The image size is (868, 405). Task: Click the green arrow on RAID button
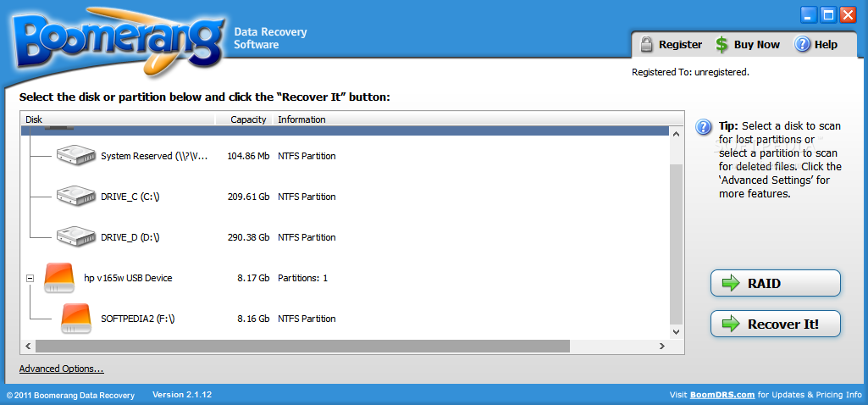coord(732,283)
